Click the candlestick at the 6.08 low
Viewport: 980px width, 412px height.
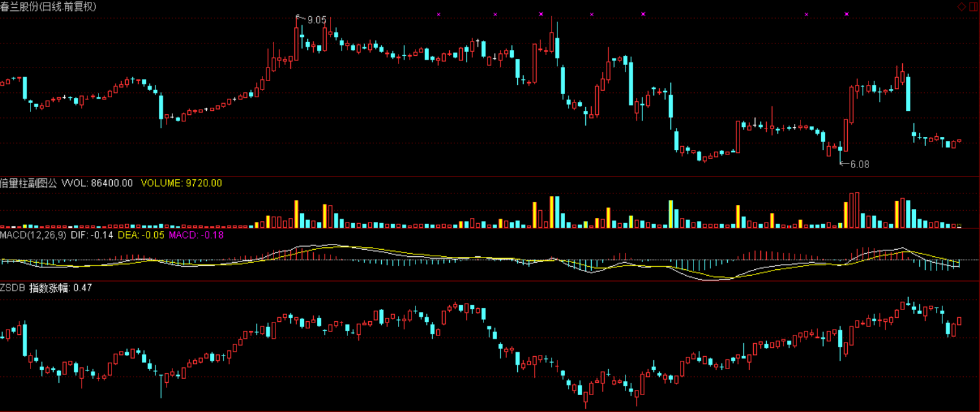840,149
